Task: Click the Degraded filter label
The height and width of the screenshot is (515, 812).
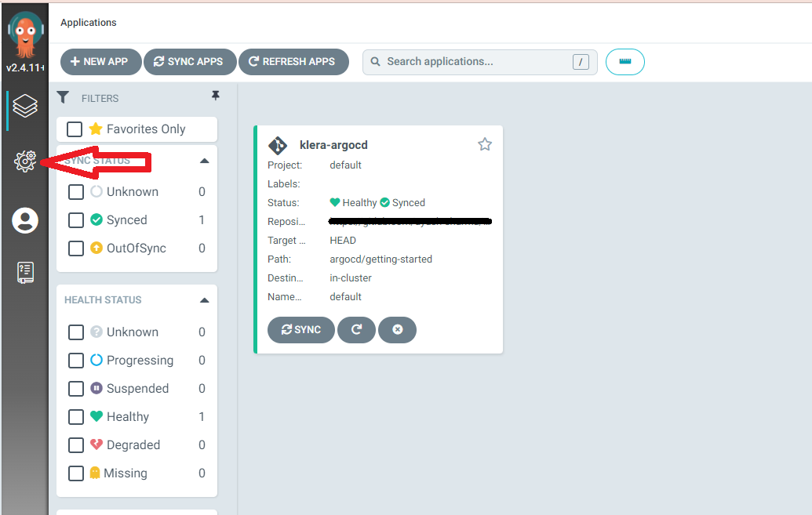Action: click(133, 445)
